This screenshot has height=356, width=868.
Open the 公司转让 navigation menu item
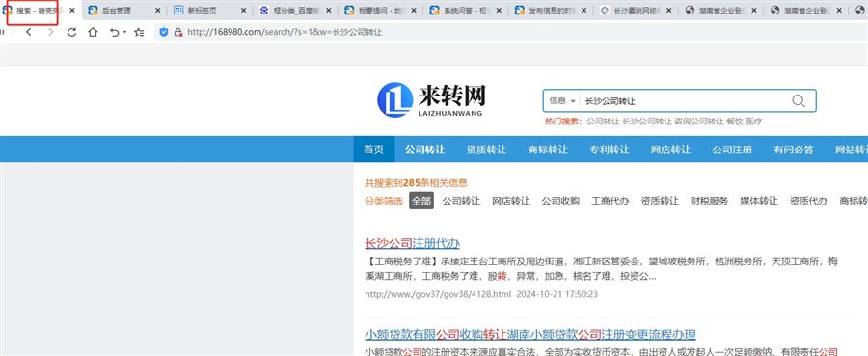424,150
